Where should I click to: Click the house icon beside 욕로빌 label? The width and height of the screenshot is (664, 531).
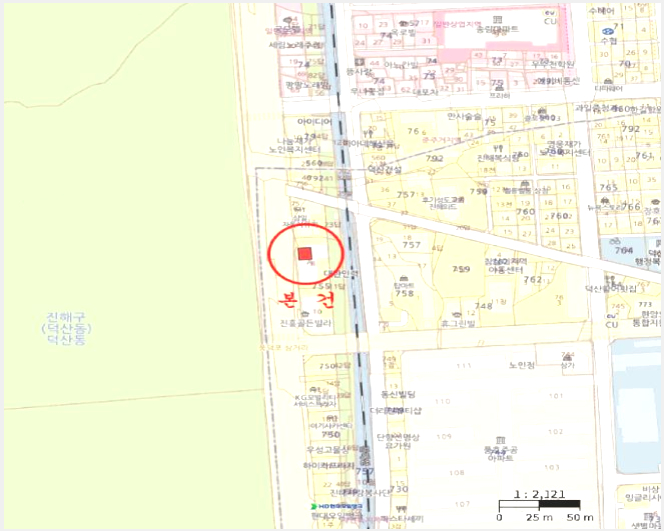(404, 24)
